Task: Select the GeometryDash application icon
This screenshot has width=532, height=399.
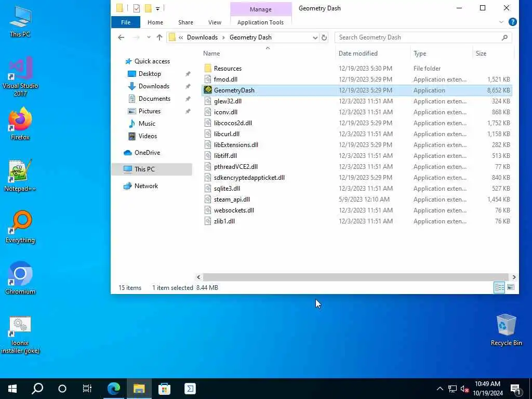Action: [x=208, y=90]
